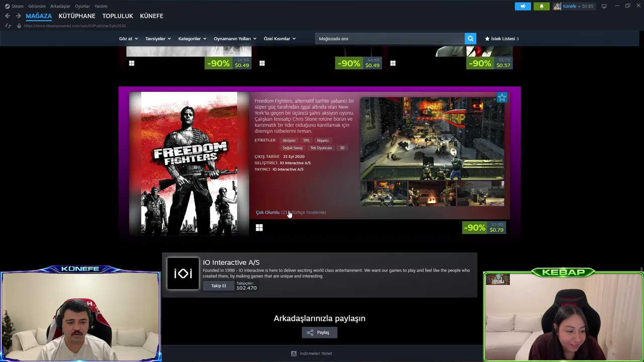The image size is (644, 362).
Task: Expand the Özel Kısımlar dropdown
Action: click(280, 39)
